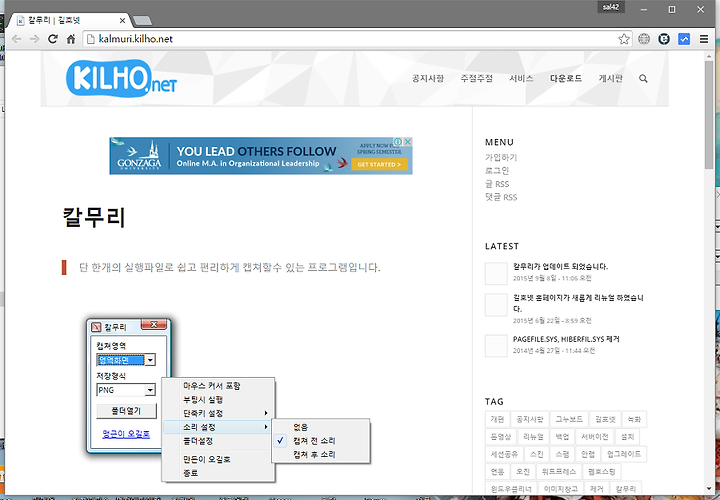Select the 리뉴얼 tag

533,437
